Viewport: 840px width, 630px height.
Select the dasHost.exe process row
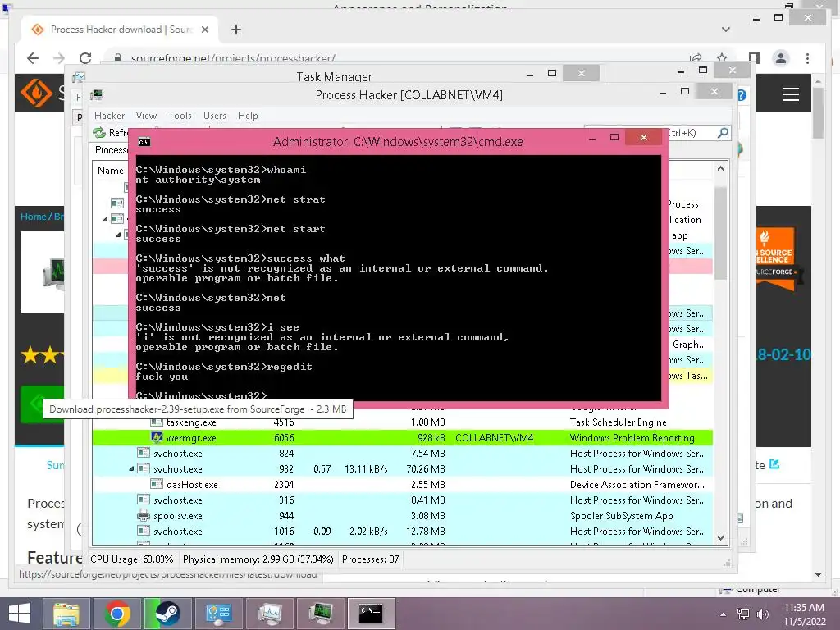point(402,484)
